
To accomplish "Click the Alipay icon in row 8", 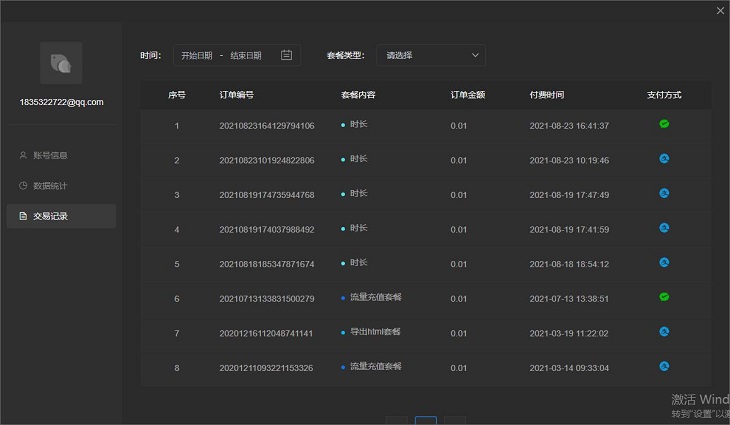I will point(664,366).
